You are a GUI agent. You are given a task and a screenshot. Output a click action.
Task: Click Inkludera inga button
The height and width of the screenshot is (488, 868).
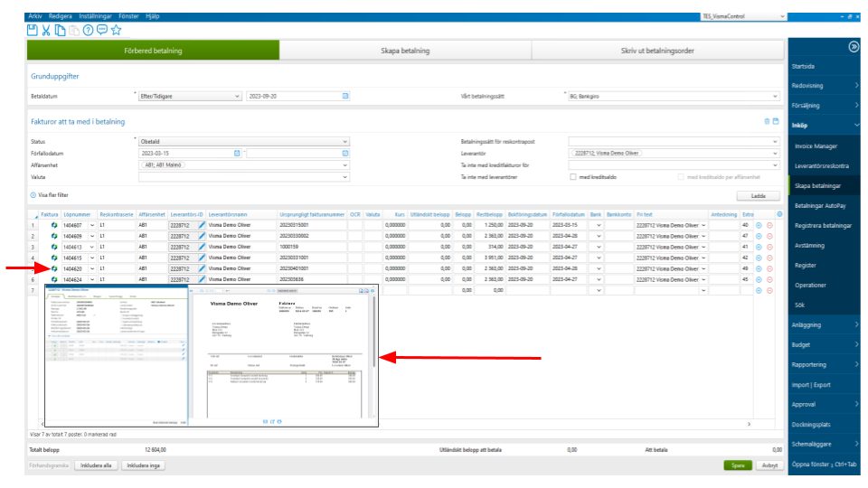pos(144,465)
